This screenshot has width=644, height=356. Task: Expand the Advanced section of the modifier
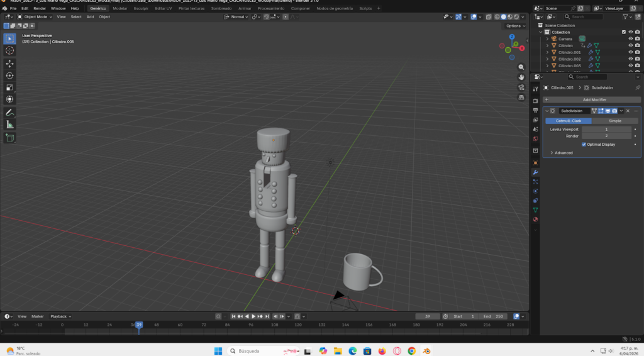pos(561,153)
